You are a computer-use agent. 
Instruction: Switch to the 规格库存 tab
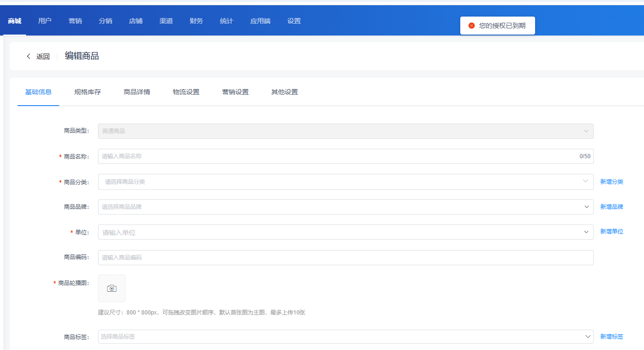tap(88, 92)
